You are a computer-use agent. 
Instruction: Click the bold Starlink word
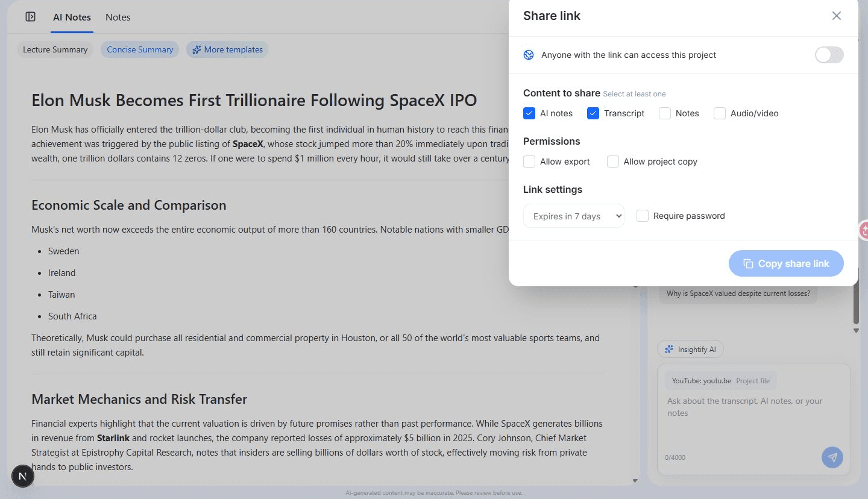point(113,438)
